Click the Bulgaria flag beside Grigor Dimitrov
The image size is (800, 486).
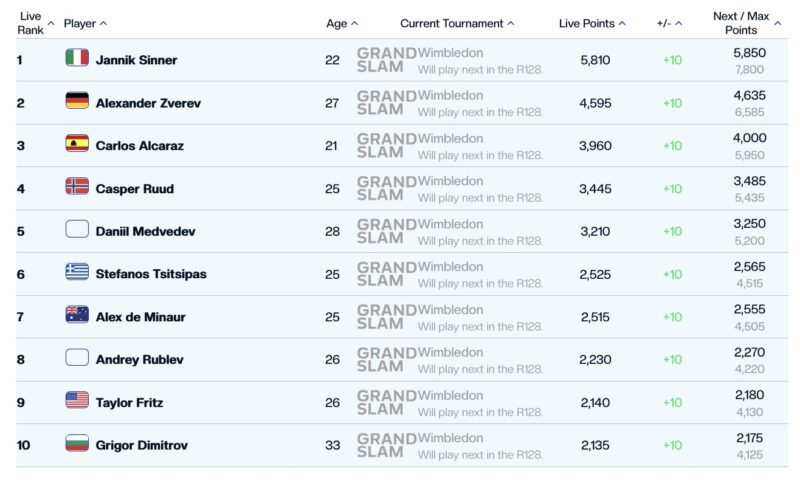click(77, 443)
